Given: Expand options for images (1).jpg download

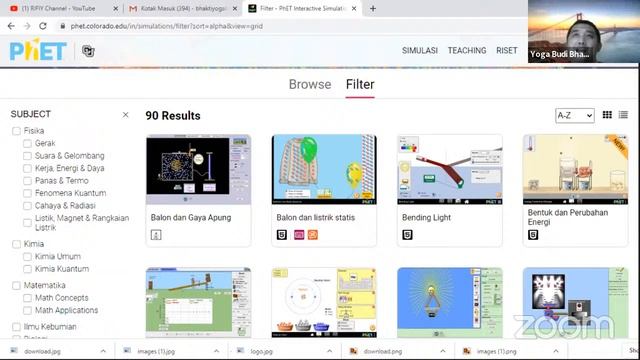Looking at the screenshot, I should [x=216, y=351].
